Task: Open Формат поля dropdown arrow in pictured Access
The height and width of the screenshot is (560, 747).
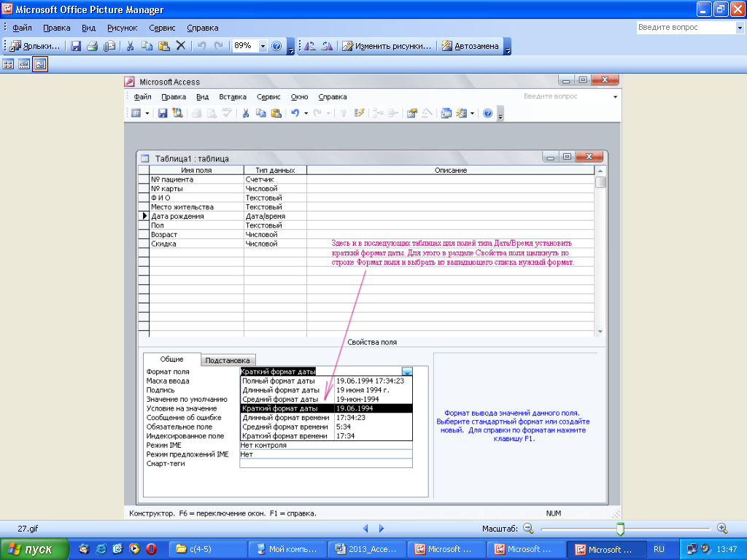Action: tap(407, 371)
